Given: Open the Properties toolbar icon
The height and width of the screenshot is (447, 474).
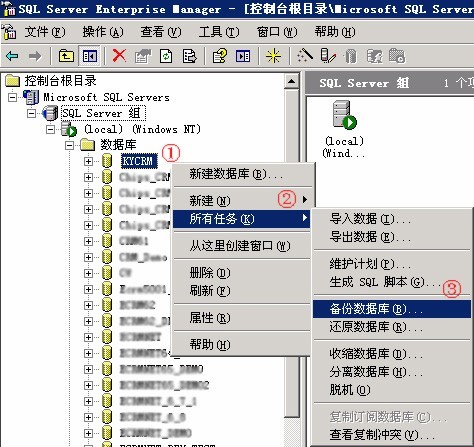Looking at the screenshot, I should (x=143, y=56).
